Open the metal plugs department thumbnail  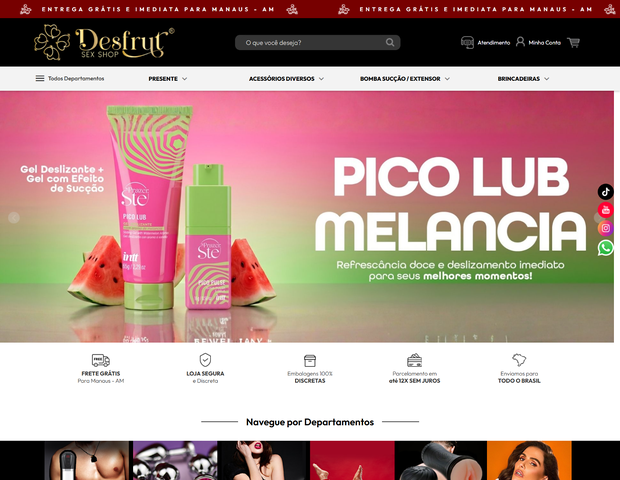point(175,461)
